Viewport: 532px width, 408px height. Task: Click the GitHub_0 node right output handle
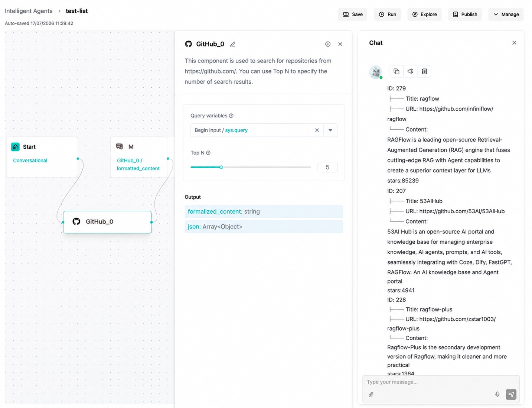(x=151, y=222)
